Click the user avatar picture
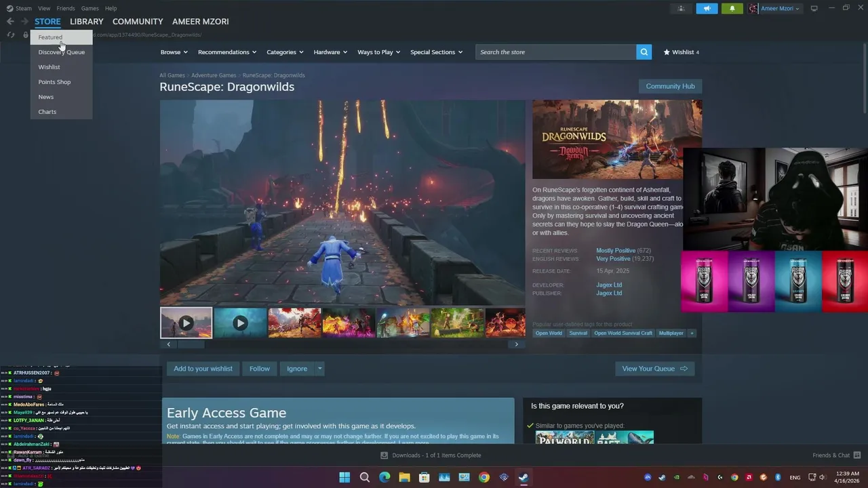 pyautogui.click(x=753, y=8)
